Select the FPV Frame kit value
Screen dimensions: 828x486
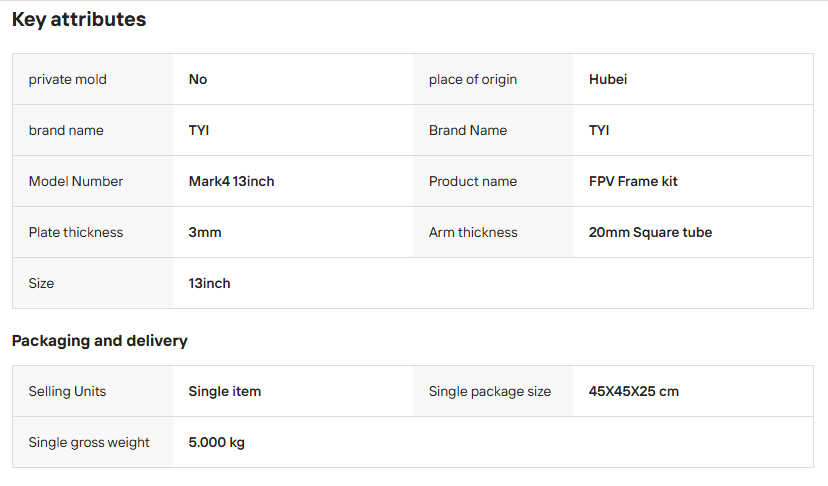pyautogui.click(x=633, y=181)
